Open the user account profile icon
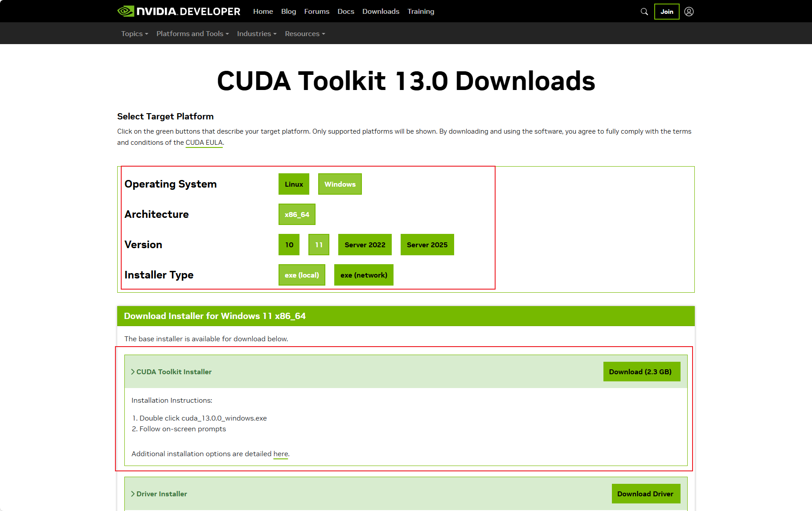The height and width of the screenshot is (511, 812). click(x=689, y=12)
